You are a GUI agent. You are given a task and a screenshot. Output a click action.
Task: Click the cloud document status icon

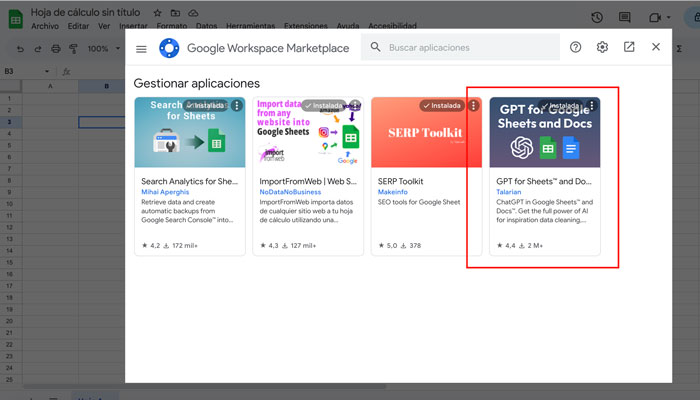coord(193,13)
